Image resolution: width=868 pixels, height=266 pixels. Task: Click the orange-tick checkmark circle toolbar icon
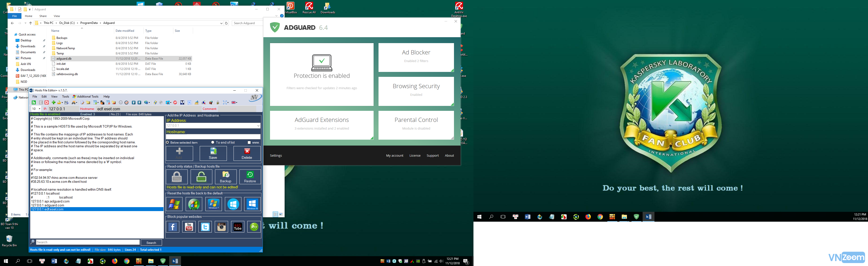127,102
